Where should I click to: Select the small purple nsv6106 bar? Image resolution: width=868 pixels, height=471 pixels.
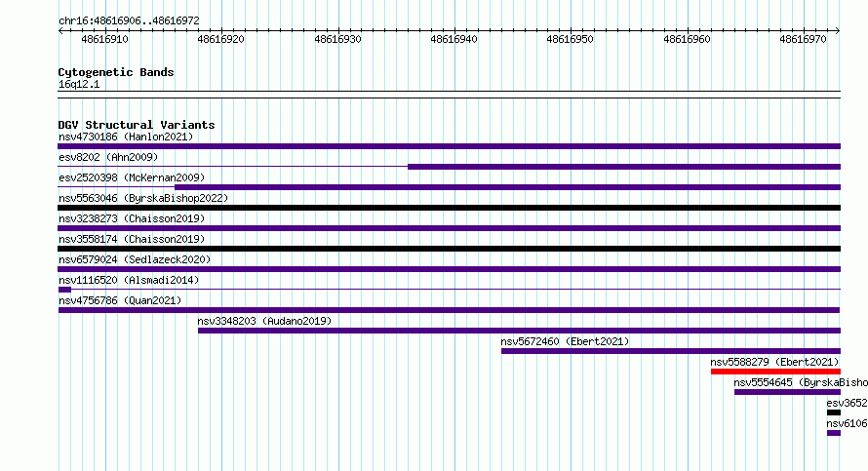[x=834, y=433]
